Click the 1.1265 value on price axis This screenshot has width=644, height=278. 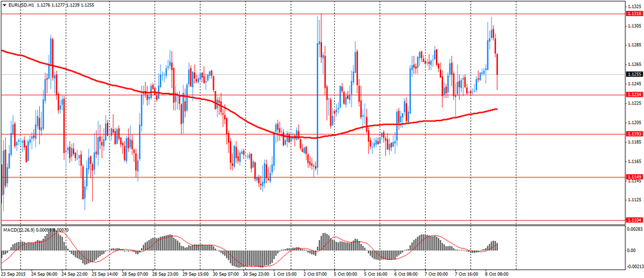[x=634, y=65]
